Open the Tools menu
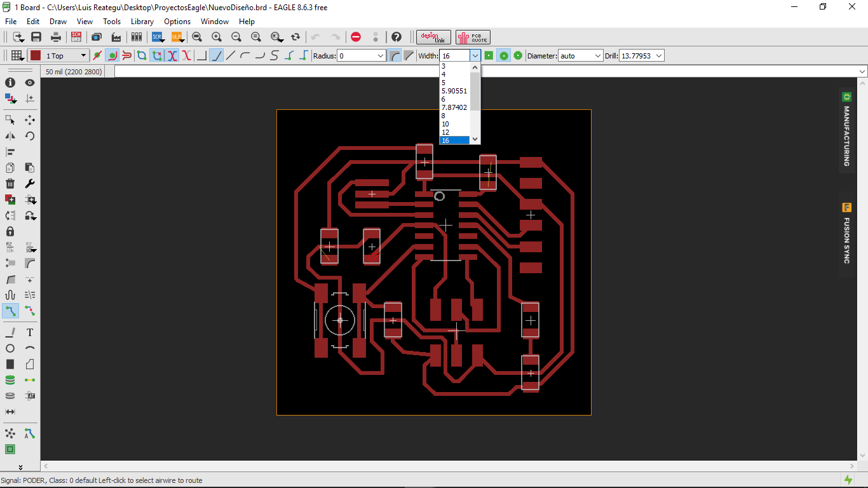Viewport: 868px width, 488px height. tap(112, 22)
